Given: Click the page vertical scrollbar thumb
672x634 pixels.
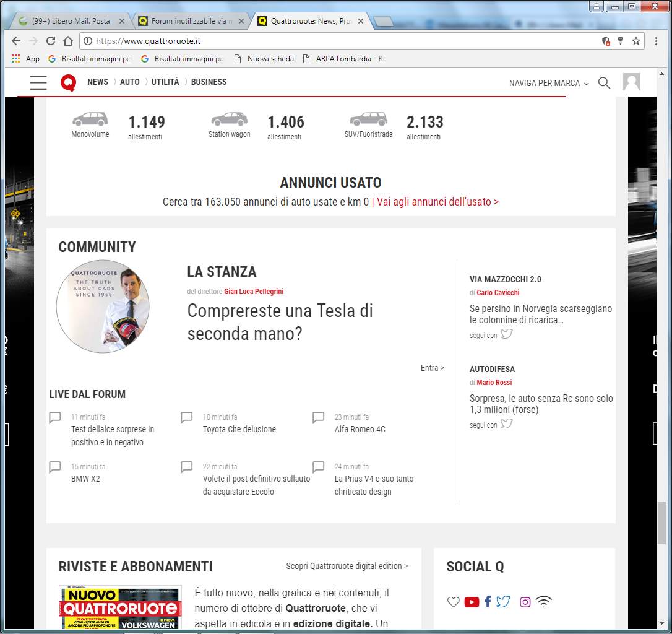Looking at the screenshot, I should (661, 523).
